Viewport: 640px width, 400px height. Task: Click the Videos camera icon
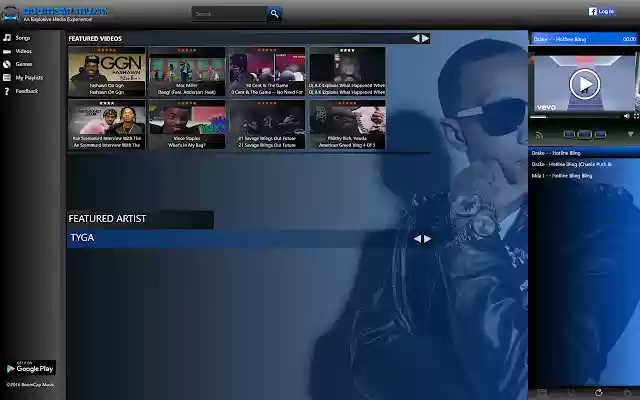click(x=7, y=51)
